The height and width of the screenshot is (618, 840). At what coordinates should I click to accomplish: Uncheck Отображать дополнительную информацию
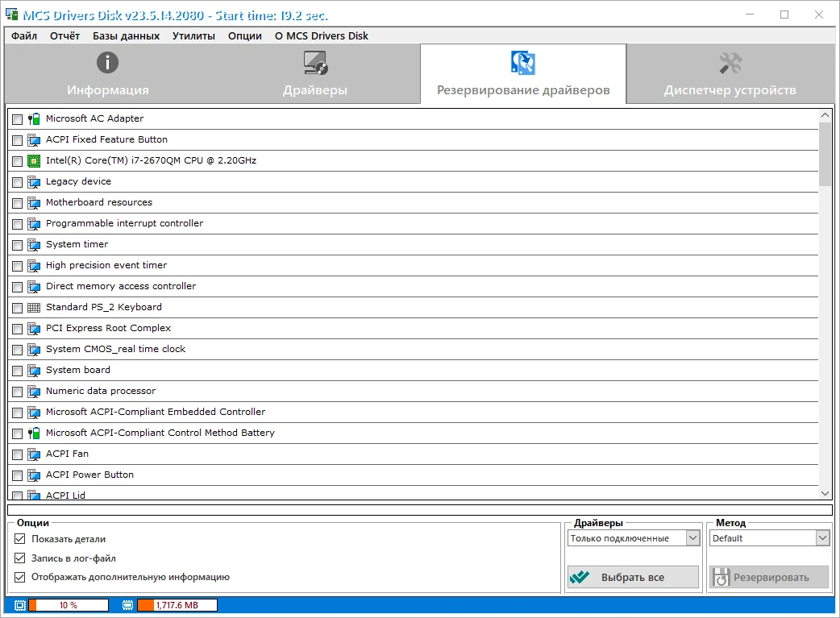point(20,577)
